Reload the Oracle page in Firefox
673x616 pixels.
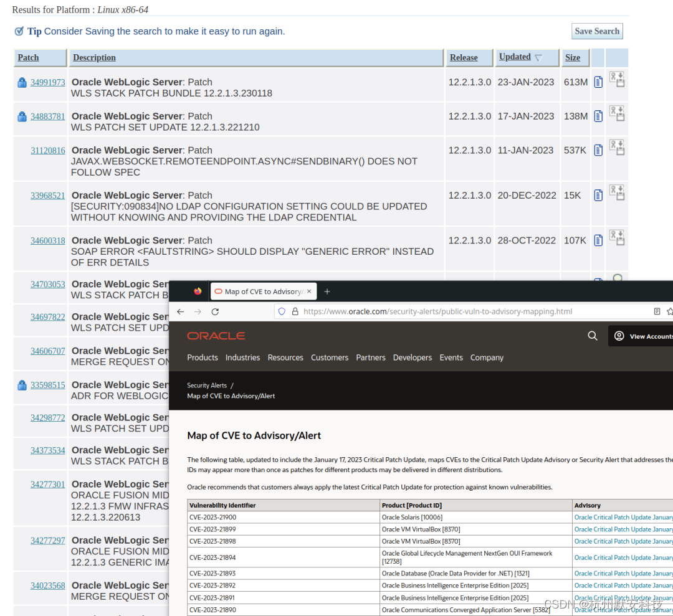(x=216, y=312)
